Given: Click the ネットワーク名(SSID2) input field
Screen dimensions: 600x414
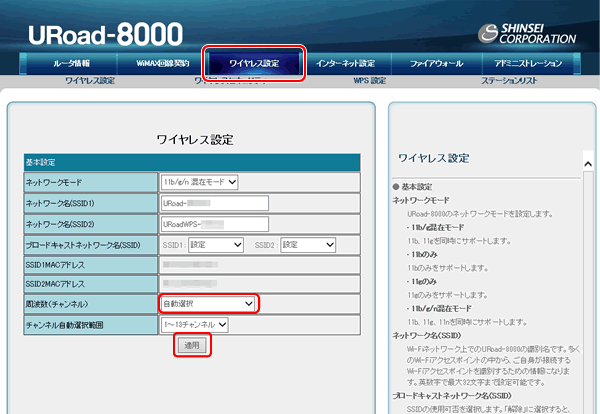Looking at the screenshot, I should pyautogui.click(x=215, y=224).
